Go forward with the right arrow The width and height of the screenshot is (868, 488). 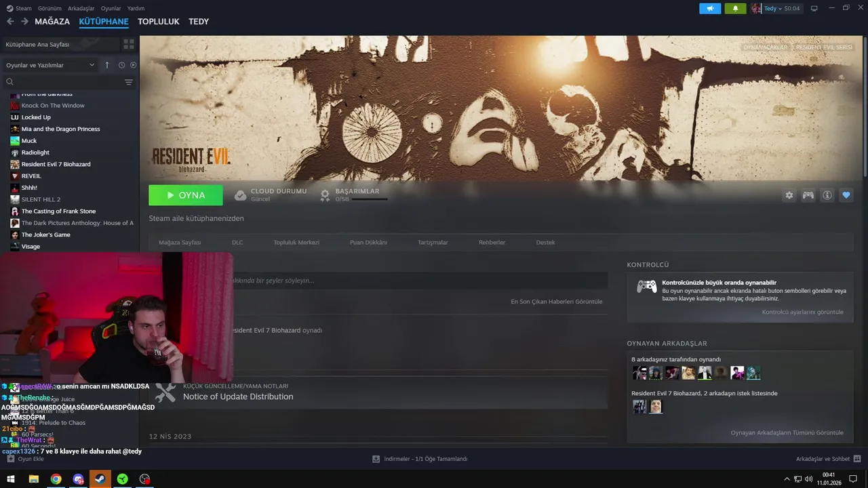coord(24,22)
